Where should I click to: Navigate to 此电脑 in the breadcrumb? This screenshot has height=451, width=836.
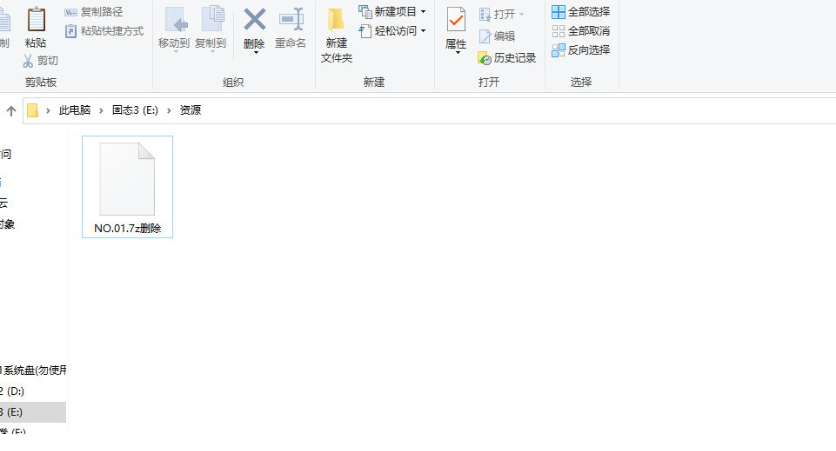coord(75,110)
